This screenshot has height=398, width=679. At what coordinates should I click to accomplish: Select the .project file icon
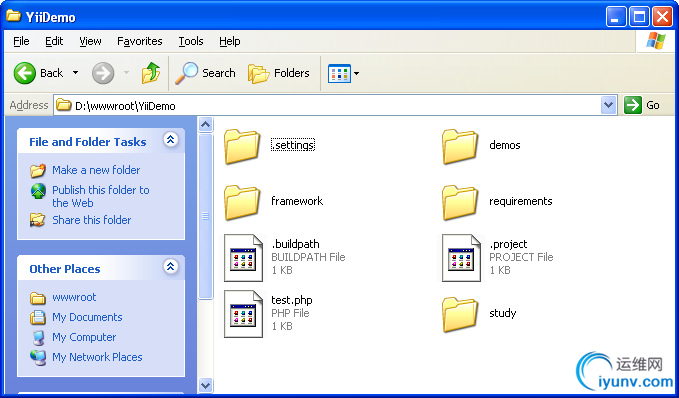(x=461, y=258)
